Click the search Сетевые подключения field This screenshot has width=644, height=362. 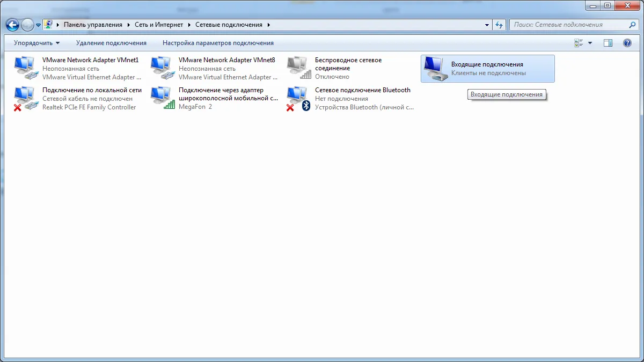point(569,25)
